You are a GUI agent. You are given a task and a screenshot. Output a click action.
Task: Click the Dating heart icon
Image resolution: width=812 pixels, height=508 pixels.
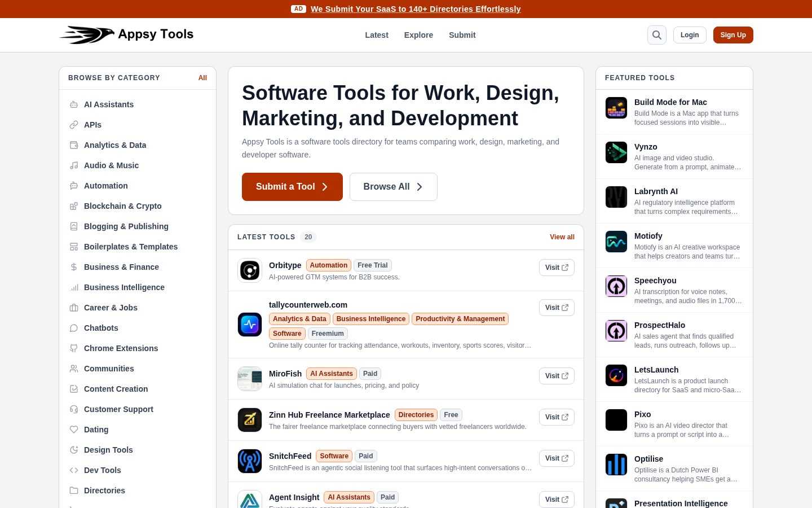[74, 430]
